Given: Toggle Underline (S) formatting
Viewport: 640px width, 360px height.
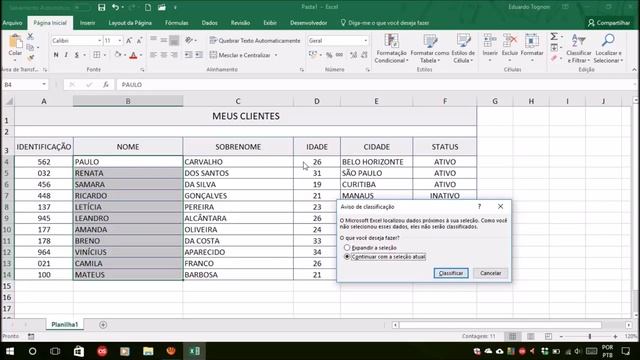Looking at the screenshot, I should click(x=76, y=55).
